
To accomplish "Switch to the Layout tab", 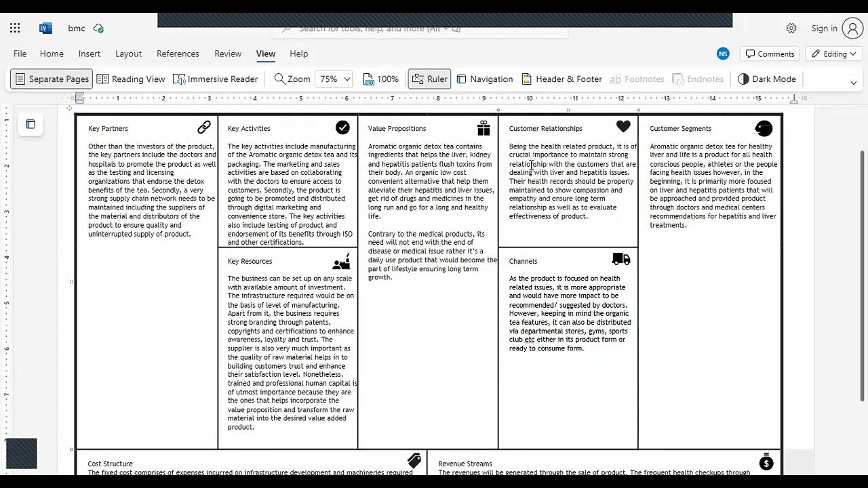I will pyautogui.click(x=128, y=54).
